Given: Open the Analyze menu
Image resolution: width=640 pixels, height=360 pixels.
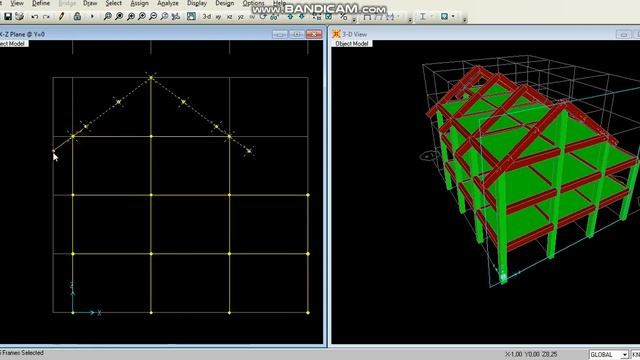Looking at the screenshot, I should [168, 3].
